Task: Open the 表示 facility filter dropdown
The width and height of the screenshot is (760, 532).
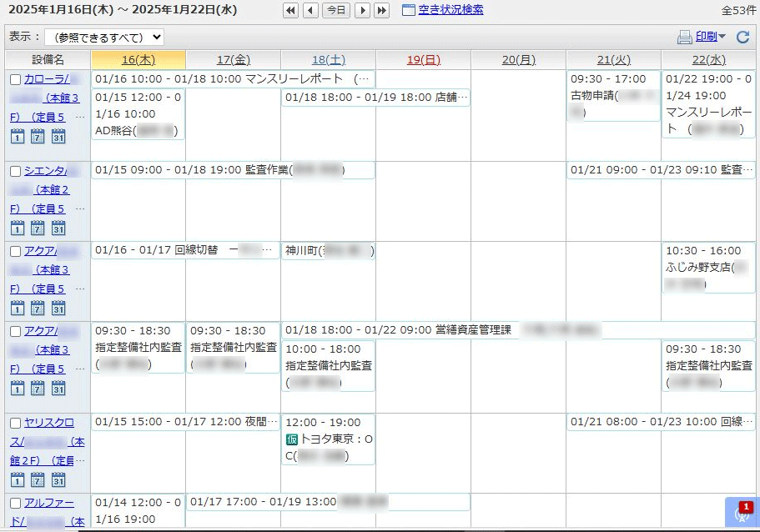Action: [x=104, y=38]
